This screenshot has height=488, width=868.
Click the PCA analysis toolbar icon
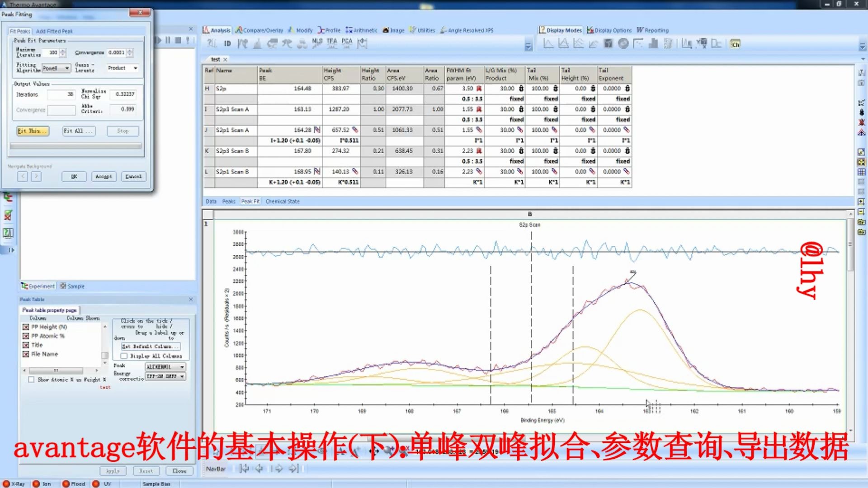pyautogui.click(x=347, y=43)
